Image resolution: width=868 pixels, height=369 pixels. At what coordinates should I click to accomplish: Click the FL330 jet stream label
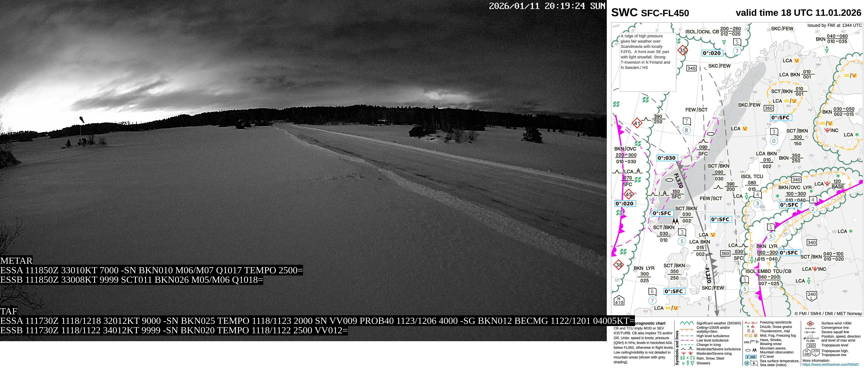[x=678, y=181]
